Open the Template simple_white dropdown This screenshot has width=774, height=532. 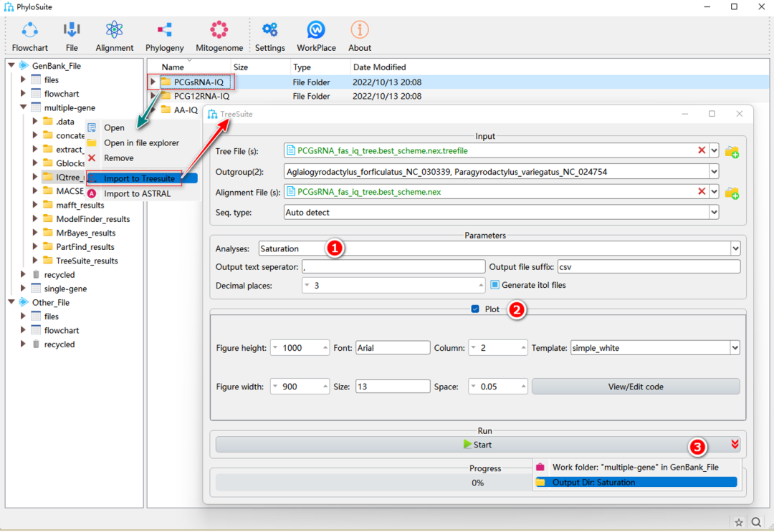tap(735, 347)
